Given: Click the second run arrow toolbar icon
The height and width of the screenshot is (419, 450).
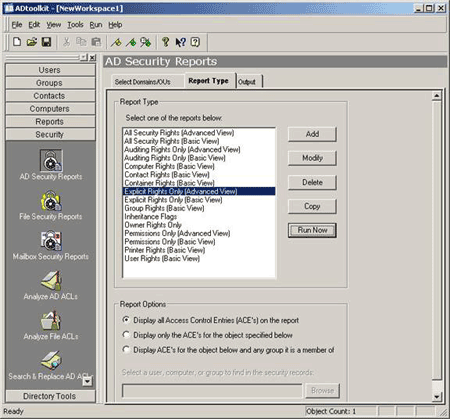Looking at the screenshot, I should [x=131, y=42].
